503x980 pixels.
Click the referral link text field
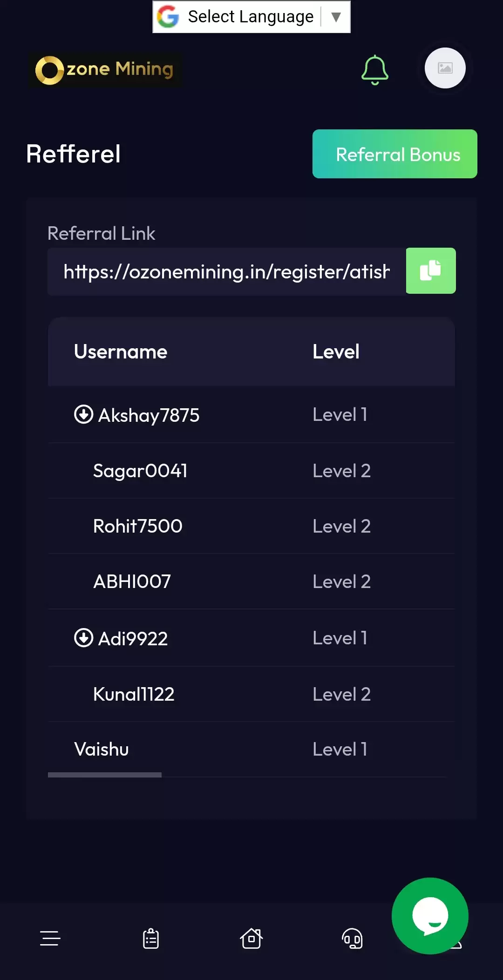pyautogui.click(x=226, y=271)
